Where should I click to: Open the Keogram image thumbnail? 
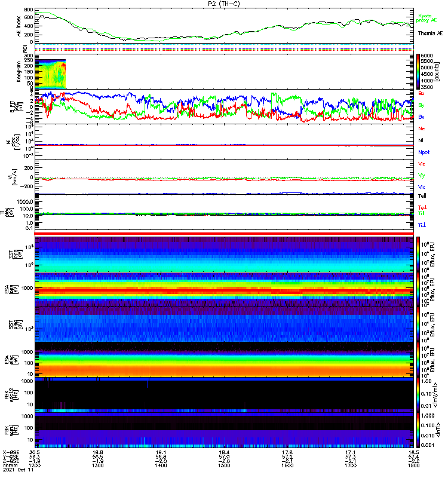coord(50,74)
